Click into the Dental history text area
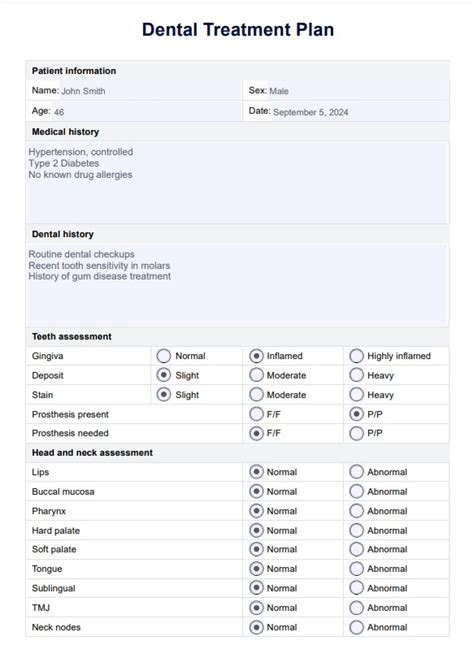Screen dimensions: 474x671 pyautogui.click(x=237, y=285)
